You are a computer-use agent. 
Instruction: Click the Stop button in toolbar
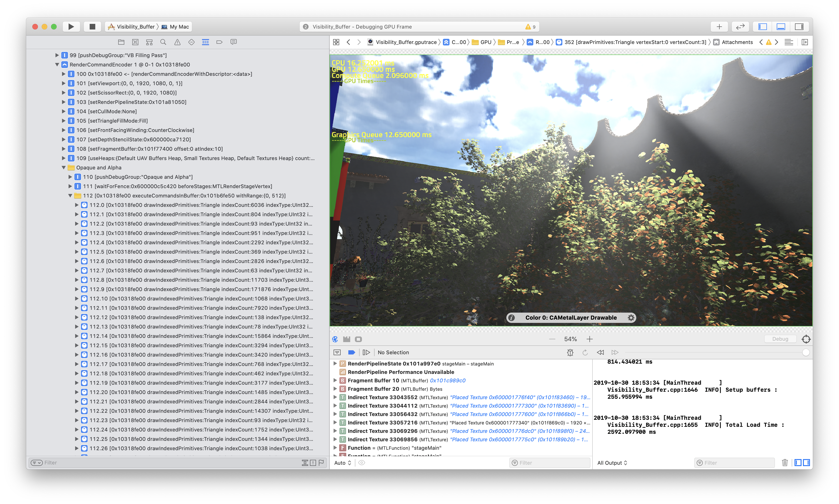click(92, 26)
